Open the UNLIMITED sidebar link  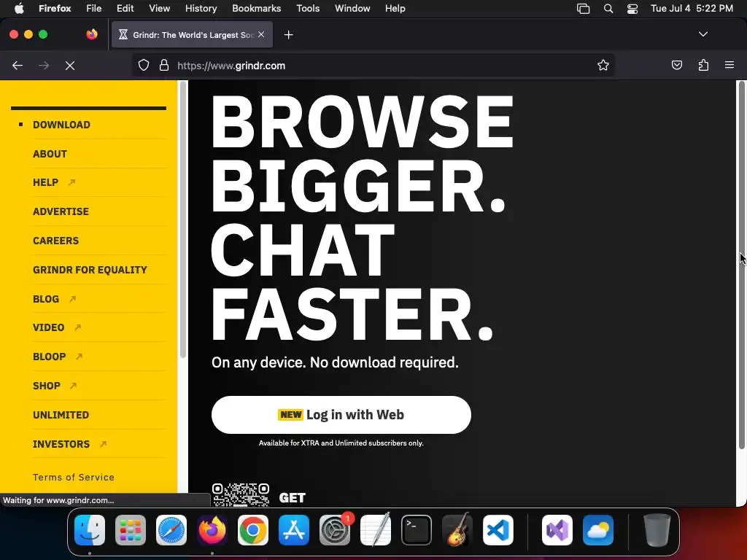click(61, 415)
